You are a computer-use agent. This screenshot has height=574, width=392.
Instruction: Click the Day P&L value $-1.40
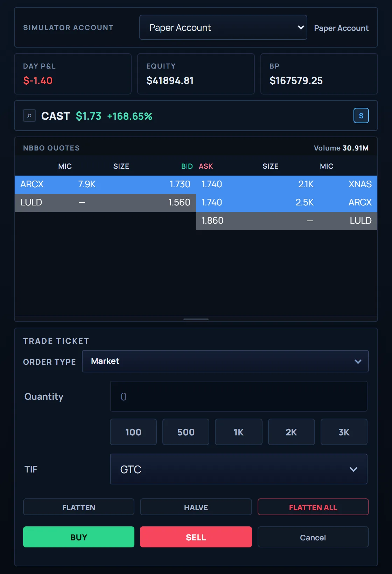[38, 80]
